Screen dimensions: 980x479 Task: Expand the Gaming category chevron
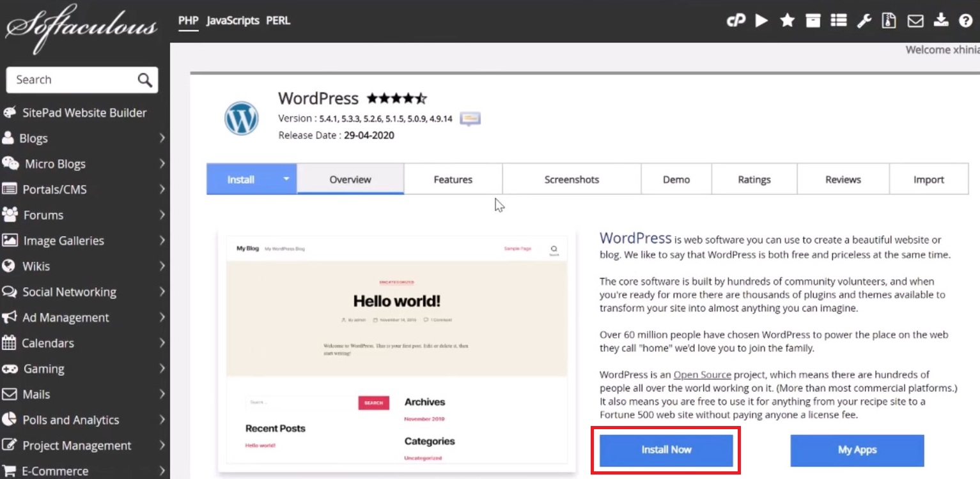tap(162, 368)
